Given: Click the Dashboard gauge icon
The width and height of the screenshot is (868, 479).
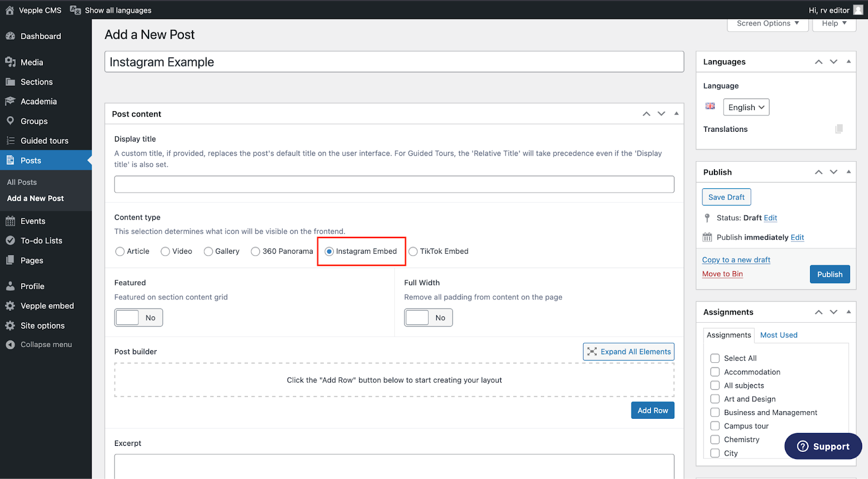Looking at the screenshot, I should 10,36.
